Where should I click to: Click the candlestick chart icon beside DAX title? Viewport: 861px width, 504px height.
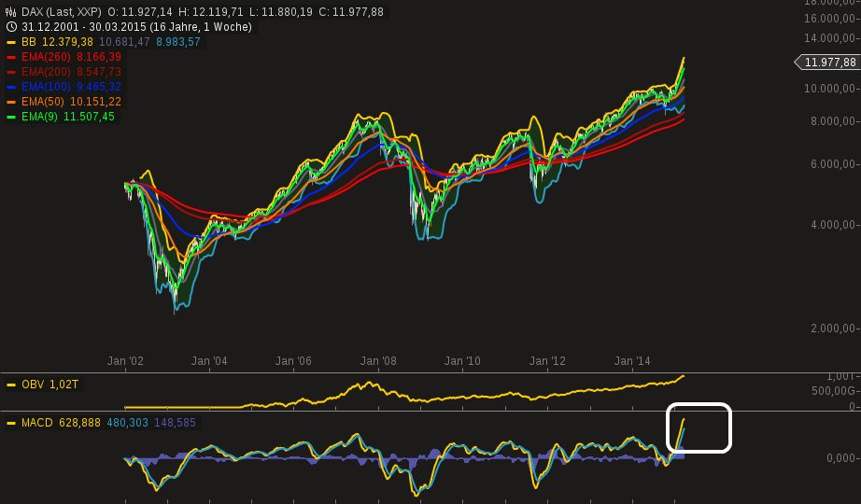click(x=11, y=12)
